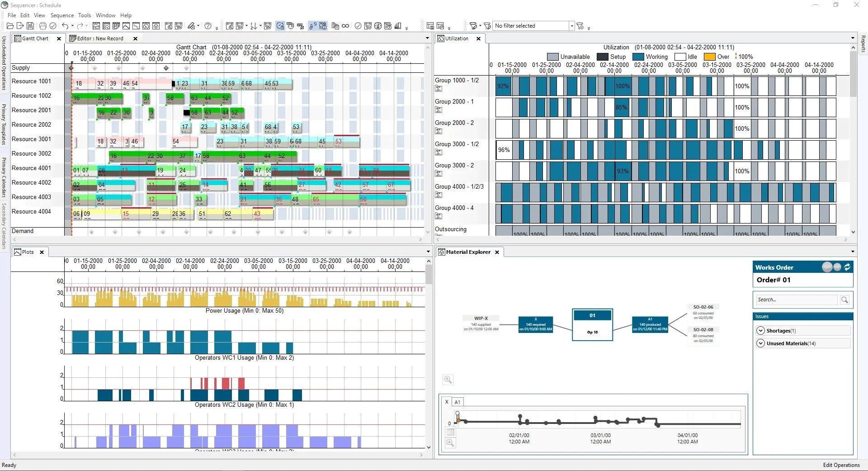Refresh the Works Order panel

click(x=848, y=267)
